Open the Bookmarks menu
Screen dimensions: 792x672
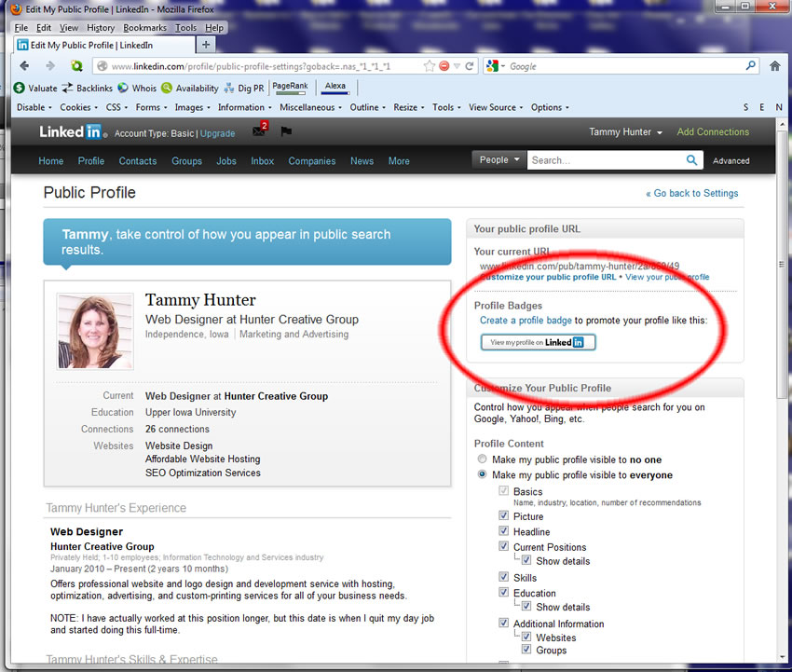click(144, 27)
